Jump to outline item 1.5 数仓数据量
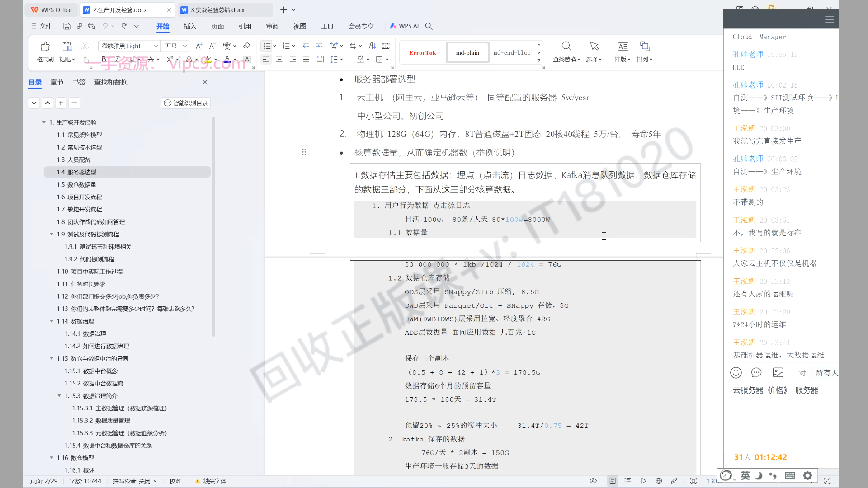The image size is (868, 488). pos(76,185)
